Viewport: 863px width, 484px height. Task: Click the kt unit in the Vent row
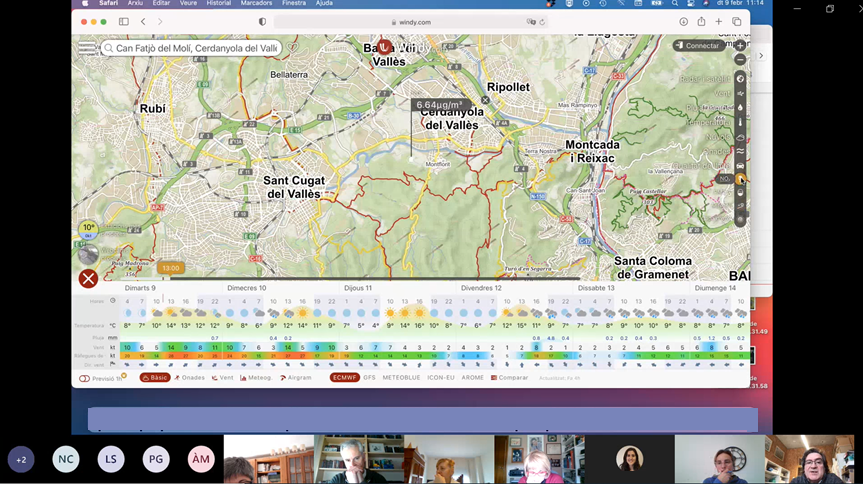113,347
